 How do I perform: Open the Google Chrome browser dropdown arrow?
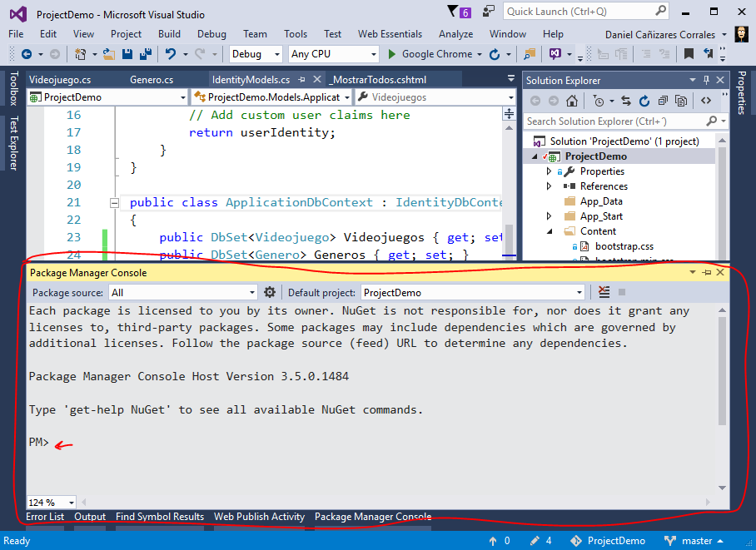pos(480,54)
